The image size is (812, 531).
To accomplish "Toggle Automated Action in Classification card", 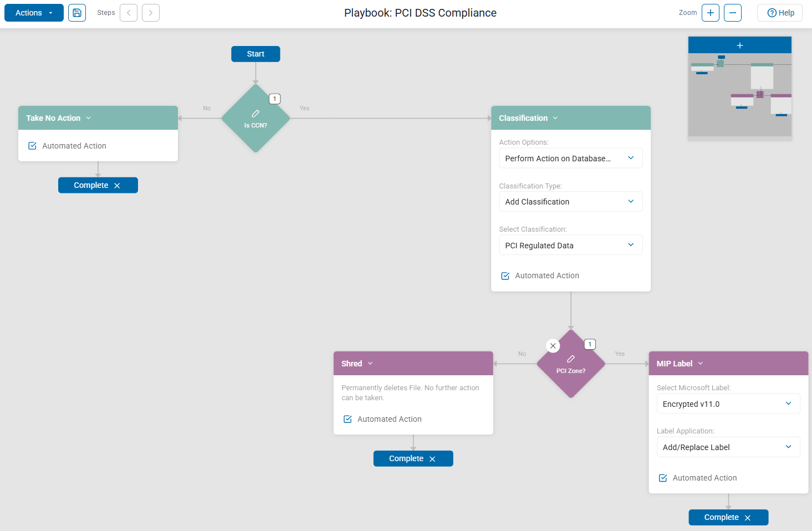I will pos(505,276).
